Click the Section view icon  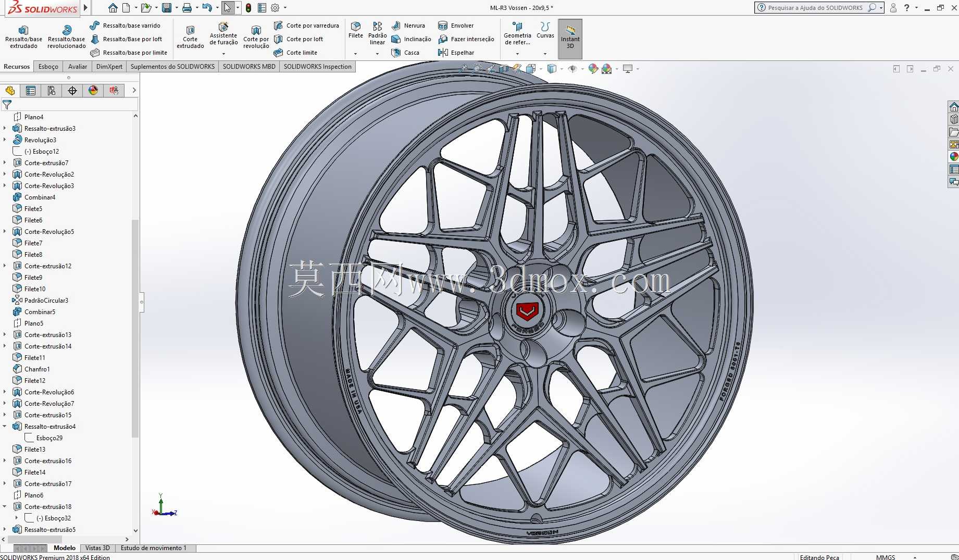coord(504,69)
